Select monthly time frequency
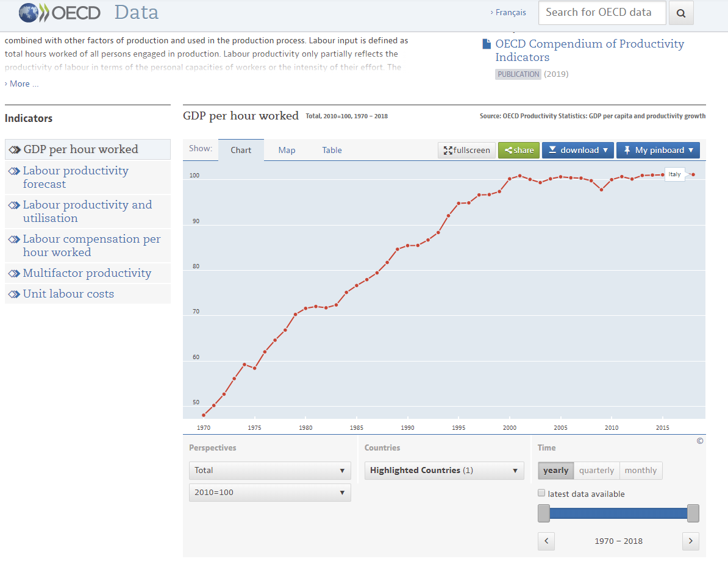 pos(640,470)
